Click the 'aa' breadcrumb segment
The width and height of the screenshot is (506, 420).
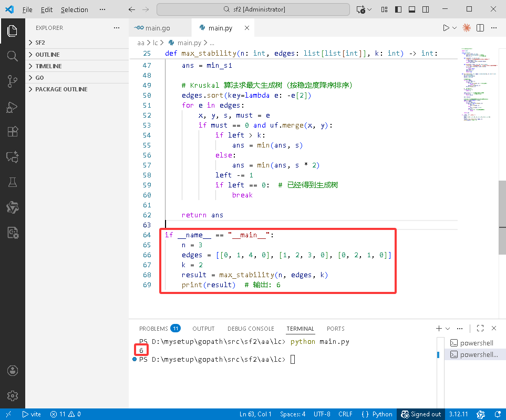[141, 43]
